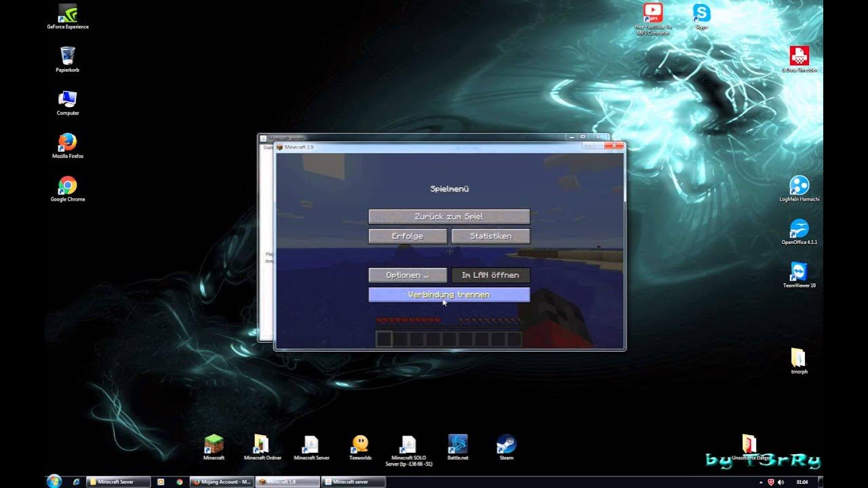Launch TeamViewer 10 shortcut
The height and width of the screenshot is (488, 868).
pyautogui.click(x=799, y=275)
